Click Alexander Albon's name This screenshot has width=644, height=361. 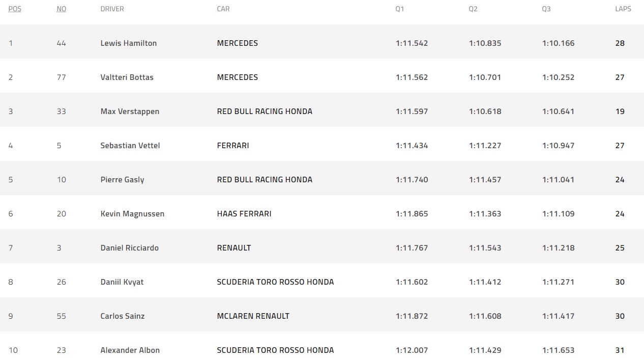coord(130,350)
